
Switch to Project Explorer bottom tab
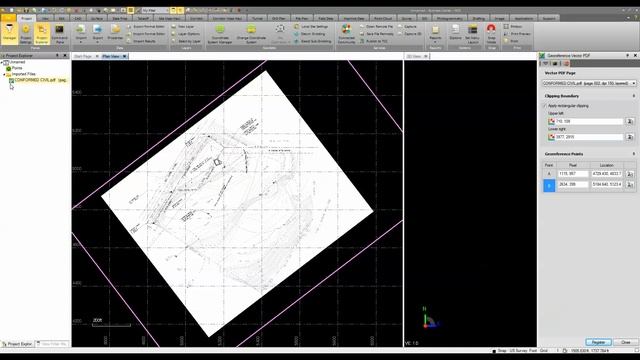[x=17, y=344]
